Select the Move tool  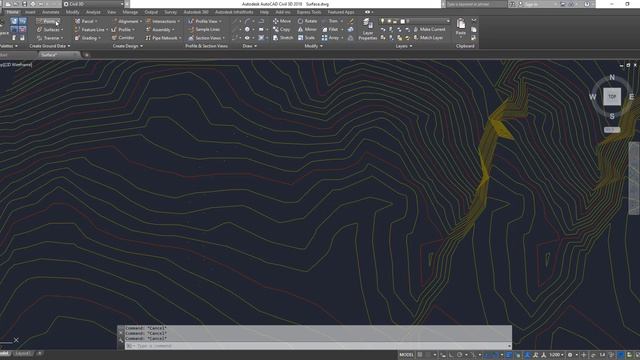point(282,21)
